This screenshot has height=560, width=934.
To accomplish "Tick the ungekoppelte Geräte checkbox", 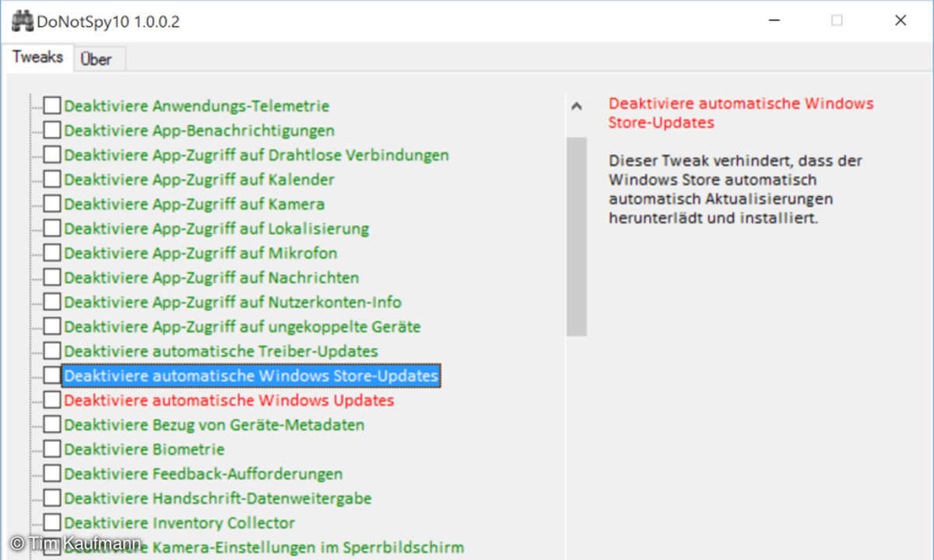I will (x=51, y=327).
